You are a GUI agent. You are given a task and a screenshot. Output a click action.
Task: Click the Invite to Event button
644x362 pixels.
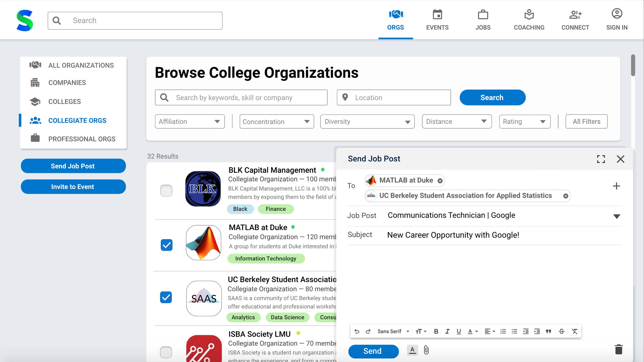pos(73,187)
